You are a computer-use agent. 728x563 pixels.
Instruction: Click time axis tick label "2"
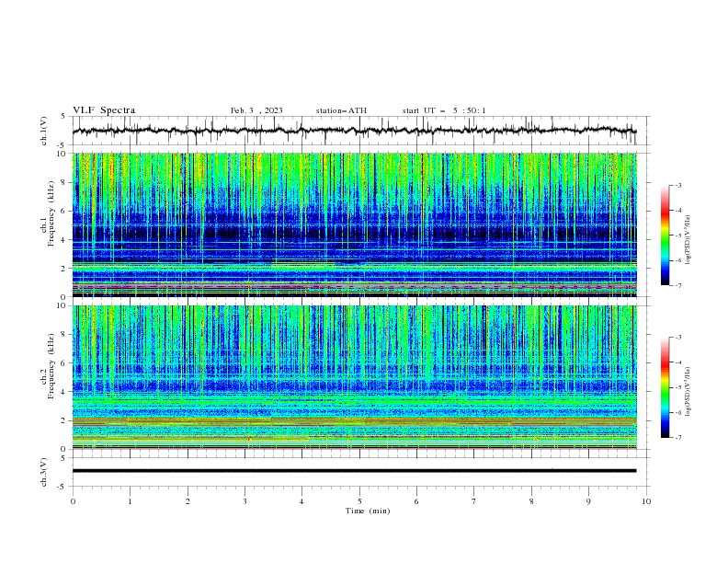(x=188, y=501)
